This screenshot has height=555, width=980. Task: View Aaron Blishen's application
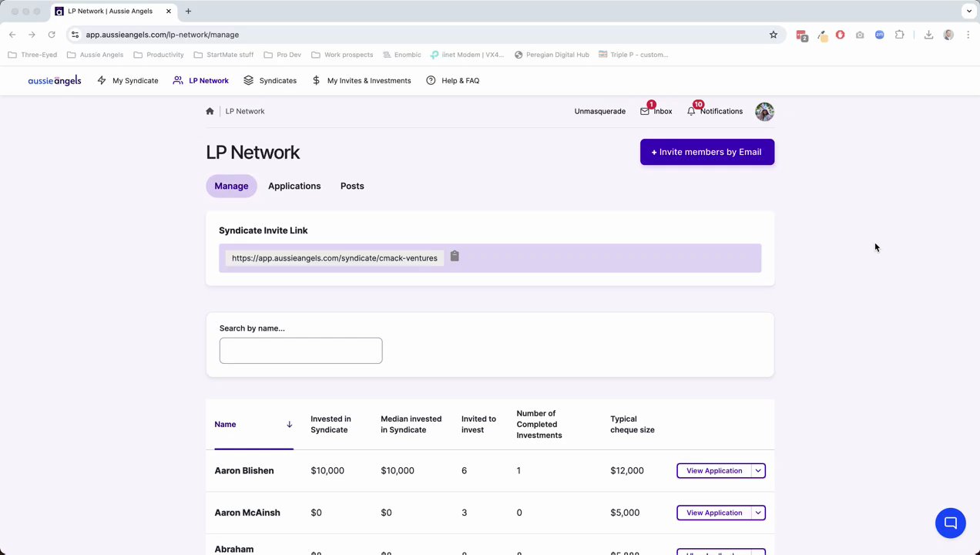(713, 471)
